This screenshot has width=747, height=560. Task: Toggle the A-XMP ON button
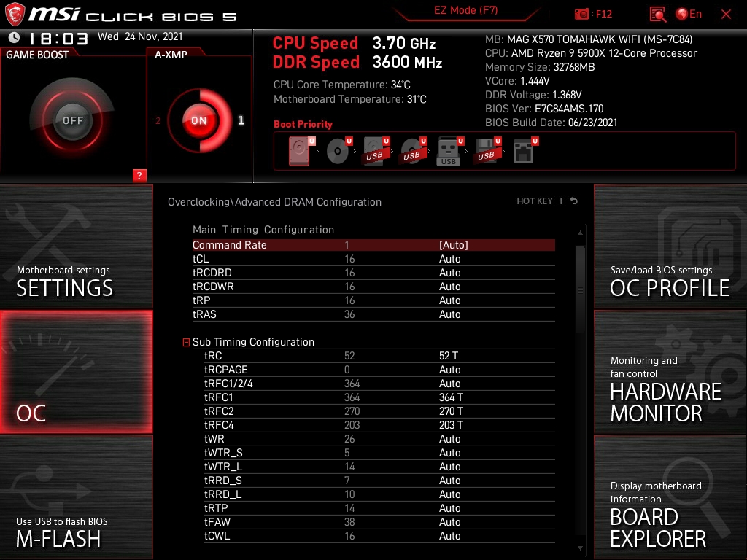coord(199,120)
